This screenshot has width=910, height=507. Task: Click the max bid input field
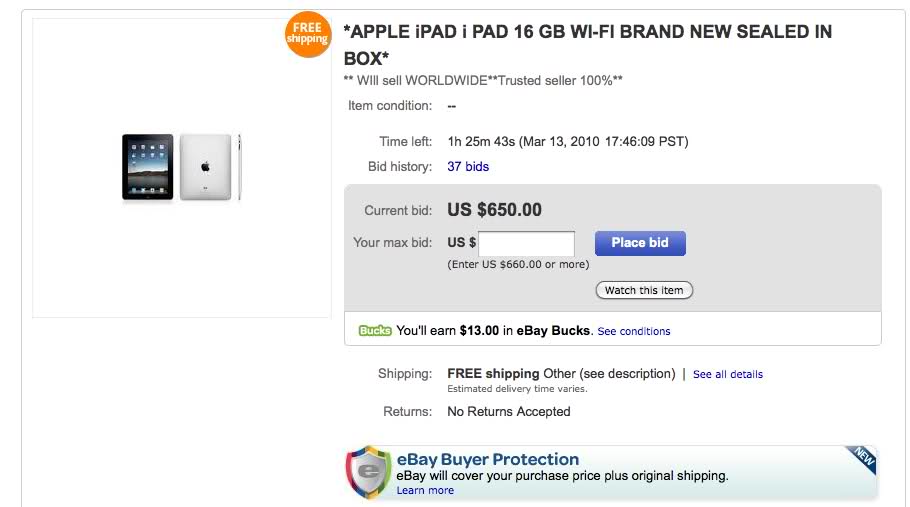click(x=526, y=243)
